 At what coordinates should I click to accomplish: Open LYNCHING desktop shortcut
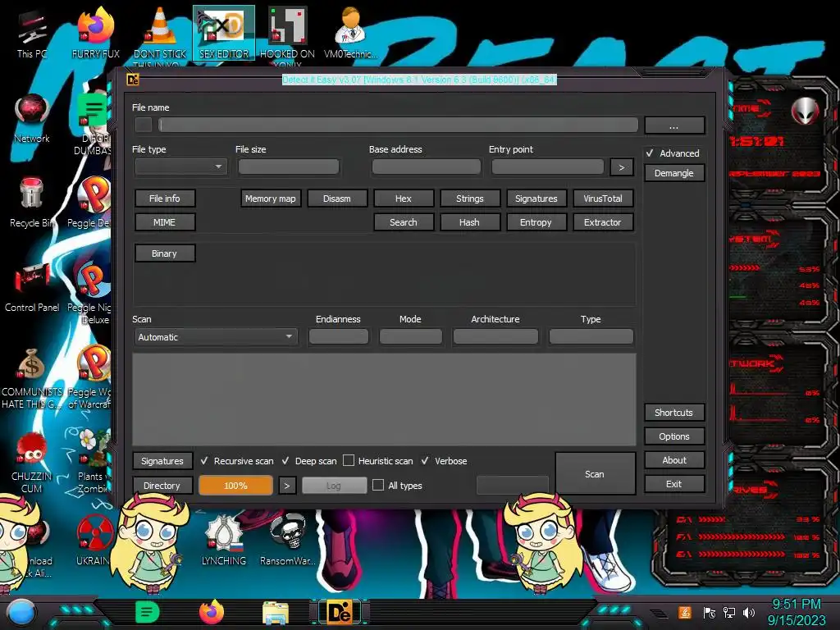pos(224,540)
